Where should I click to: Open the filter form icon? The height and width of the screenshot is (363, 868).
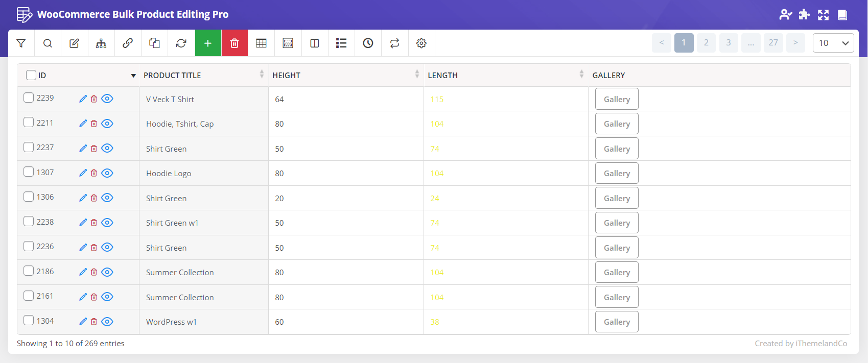[x=21, y=43]
